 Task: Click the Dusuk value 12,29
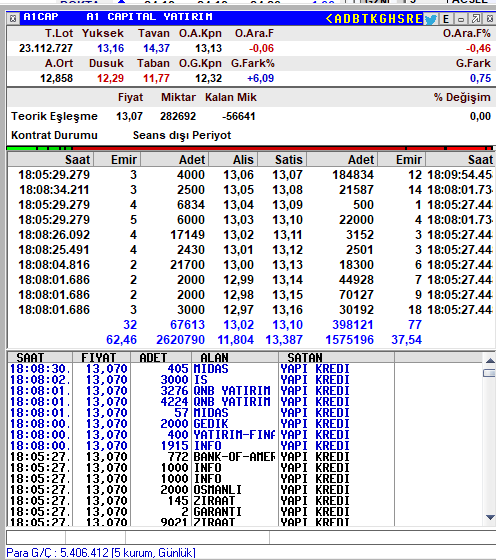point(110,78)
